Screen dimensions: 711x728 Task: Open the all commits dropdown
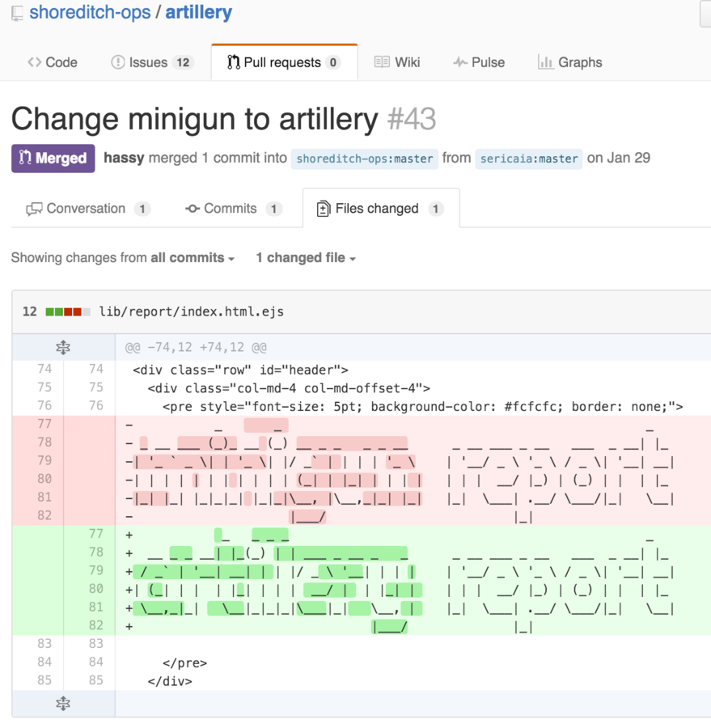pyautogui.click(x=193, y=258)
